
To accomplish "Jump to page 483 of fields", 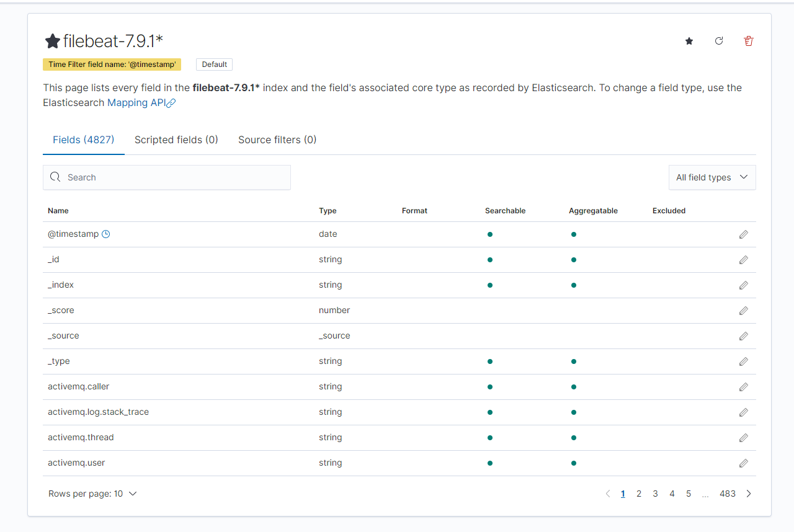I will pyautogui.click(x=727, y=494).
